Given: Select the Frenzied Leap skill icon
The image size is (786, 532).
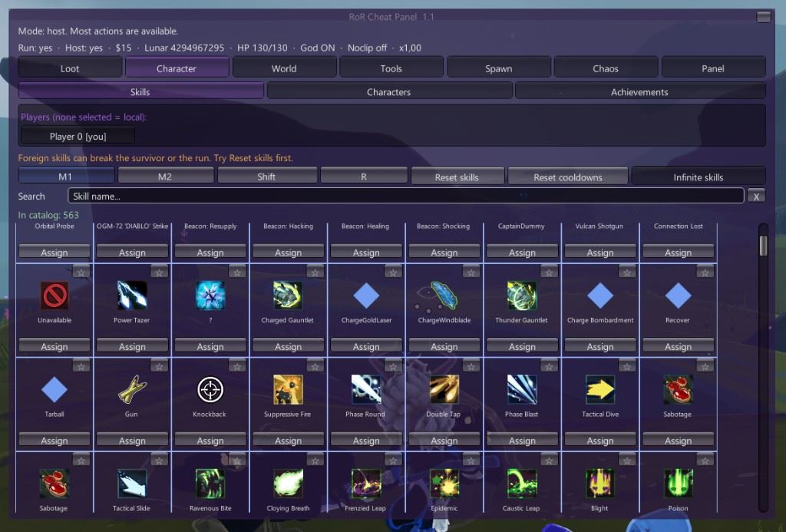Looking at the screenshot, I should click(x=366, y=484).
